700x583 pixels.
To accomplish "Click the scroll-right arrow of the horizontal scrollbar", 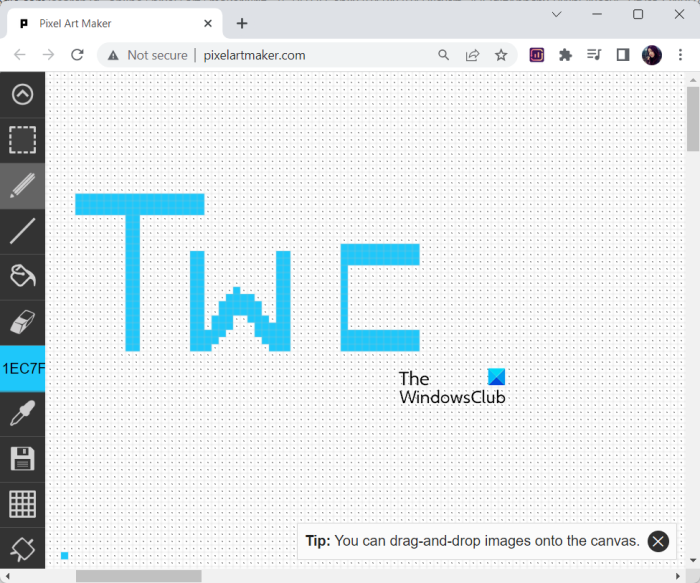I will click(x=678, y=576).
